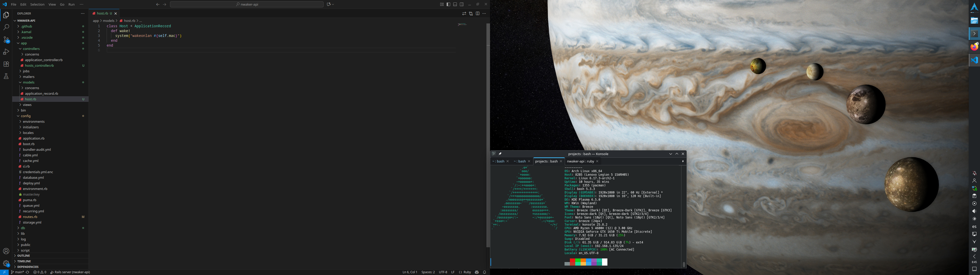Viewport: 980px width, 275px height.
Task: Open the Selection menu
Action: 37,5
